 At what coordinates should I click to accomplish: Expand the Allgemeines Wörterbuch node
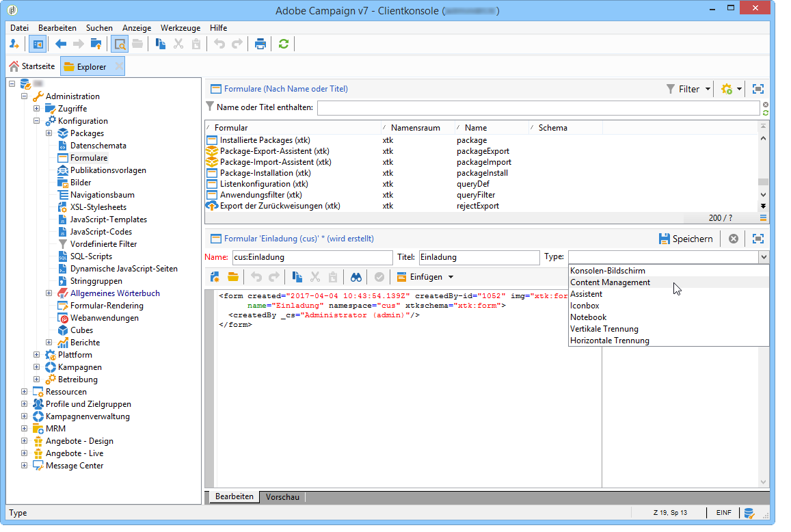click(49, 293)
